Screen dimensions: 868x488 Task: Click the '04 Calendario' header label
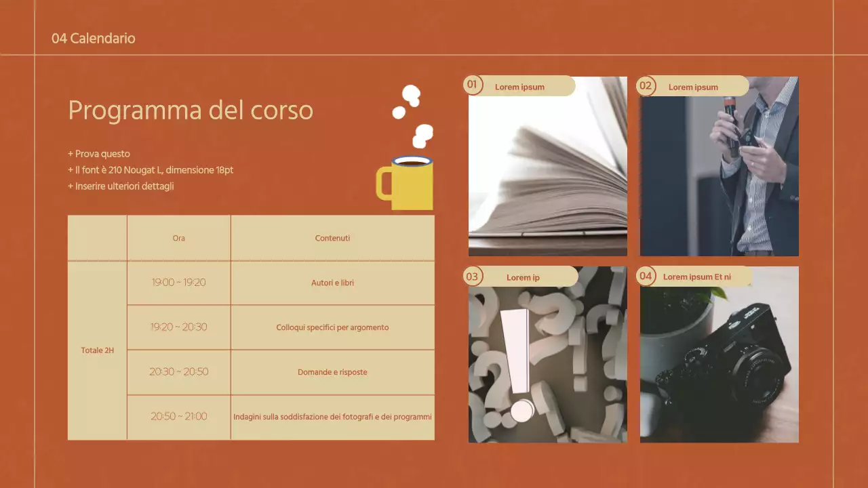point(94,39)
